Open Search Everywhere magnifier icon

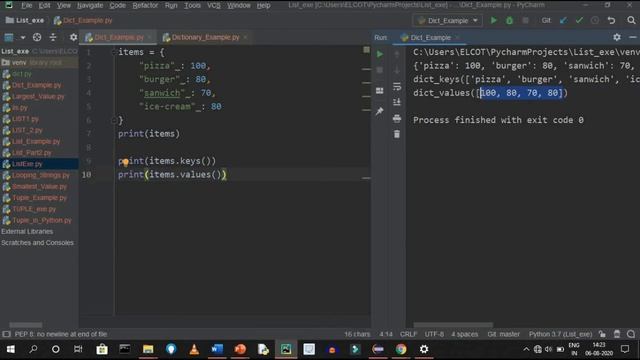[631, 20]
